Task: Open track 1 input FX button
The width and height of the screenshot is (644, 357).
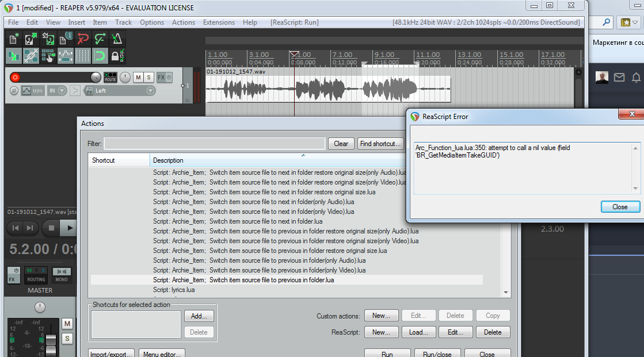Action: 89,91
